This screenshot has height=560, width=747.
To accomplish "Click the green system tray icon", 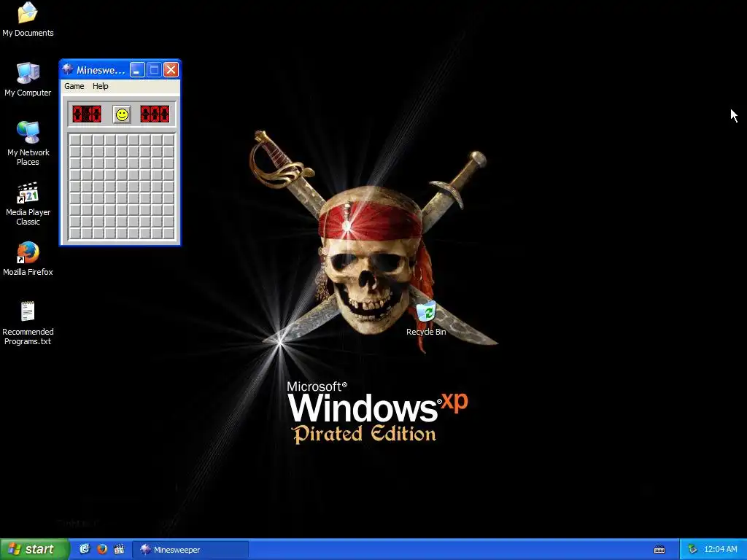I will 692,549.
